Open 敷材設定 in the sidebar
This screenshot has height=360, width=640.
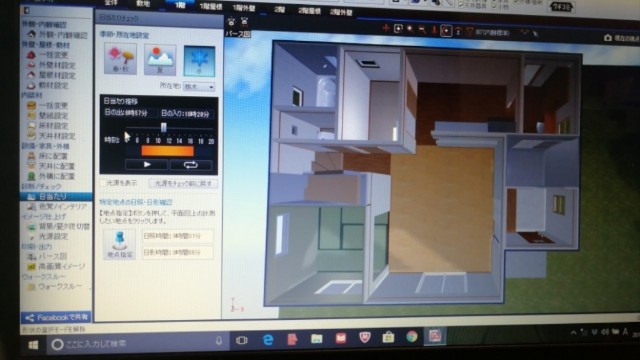pyautogui.click(x=48, y=85)
